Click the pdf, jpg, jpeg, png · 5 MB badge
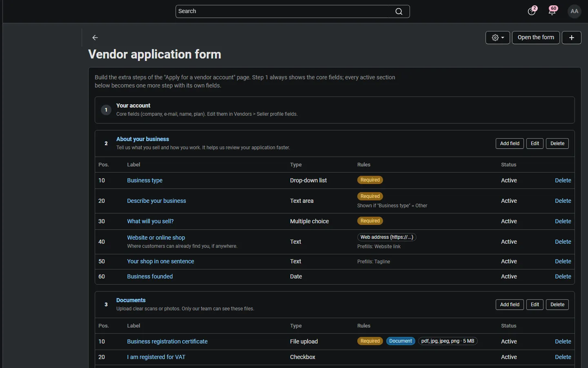Screen dimensions: 588x368 pyautogui.click(x=448, y=341)
